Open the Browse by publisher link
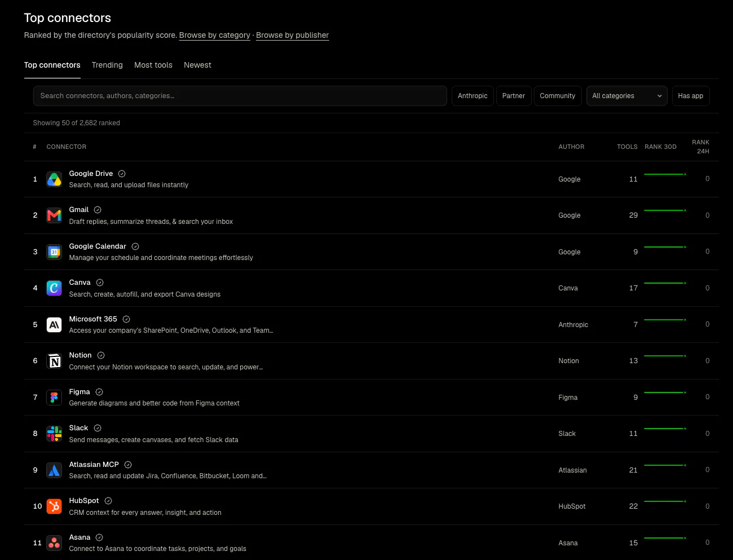The height and width of the screenshot is (560, 733). click(293, 35)
